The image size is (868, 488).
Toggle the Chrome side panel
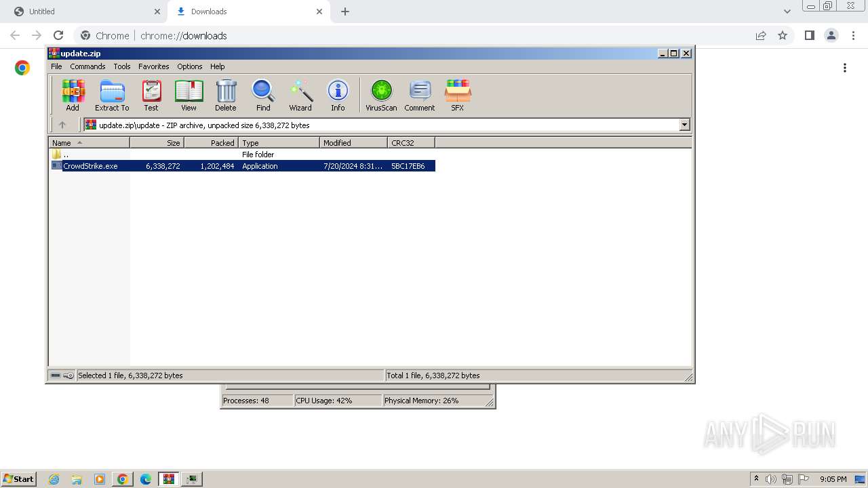[x=809, y=35]
